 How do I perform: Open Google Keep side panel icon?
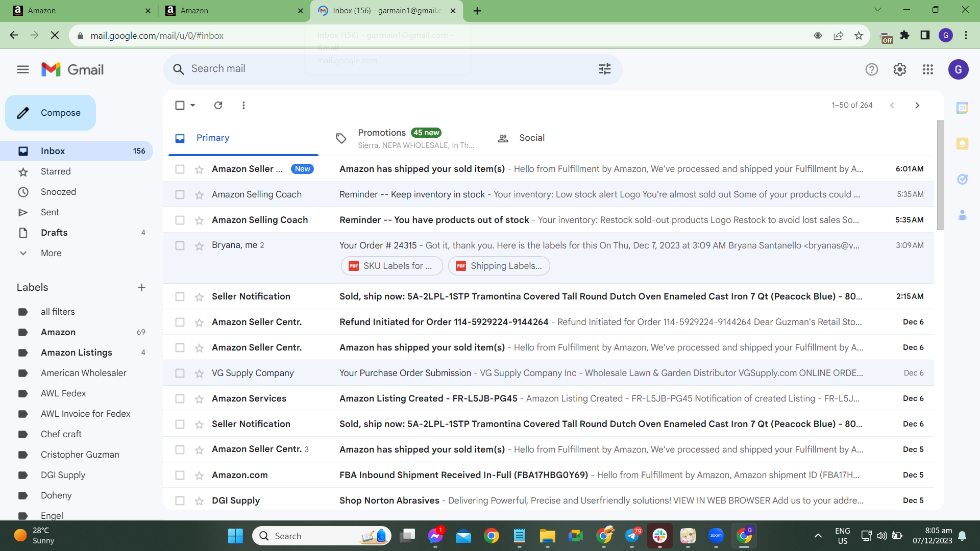coord(962,144)
